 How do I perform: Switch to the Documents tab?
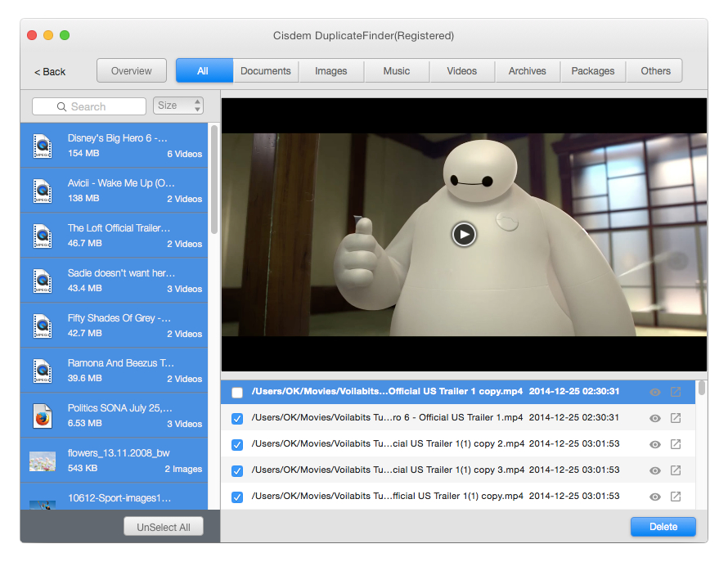point(266,70)
